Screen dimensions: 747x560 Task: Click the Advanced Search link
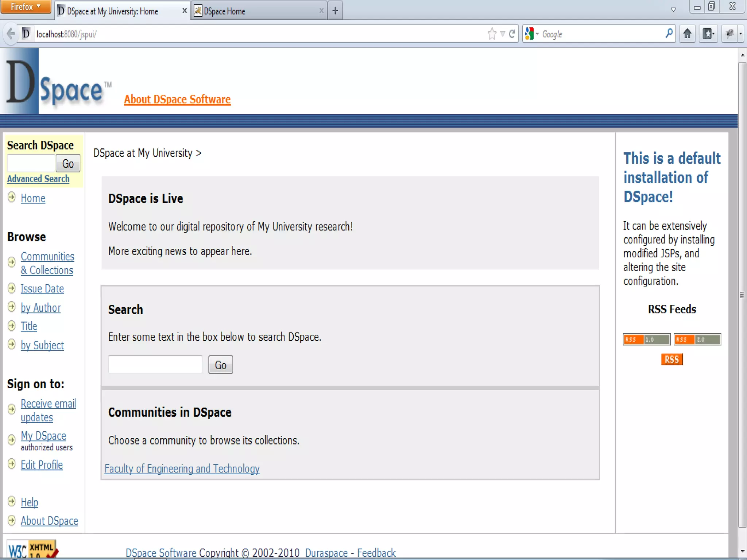38,179
